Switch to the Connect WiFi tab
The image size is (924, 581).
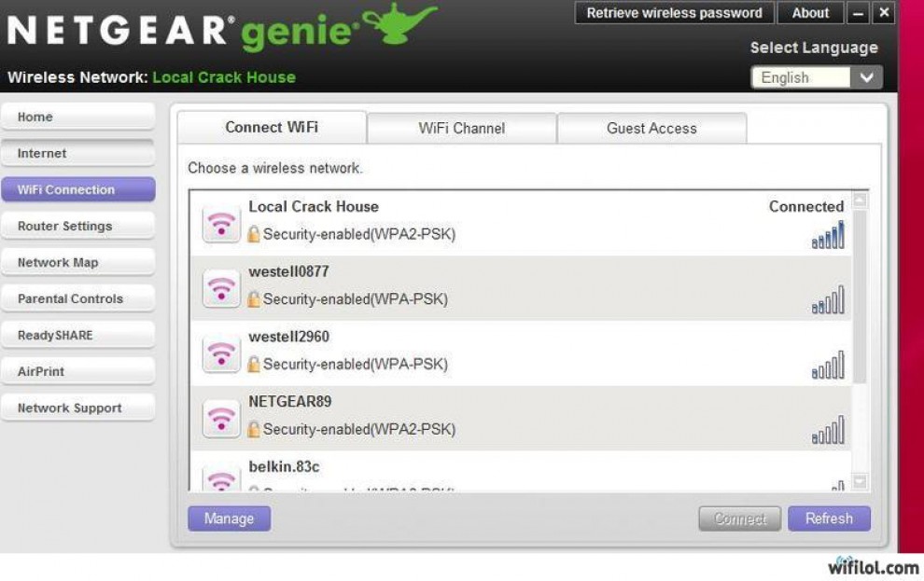click(272, 127)
